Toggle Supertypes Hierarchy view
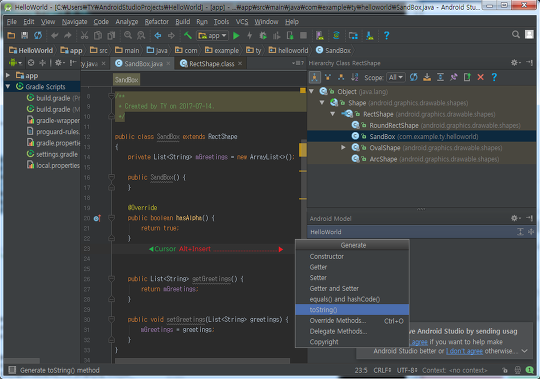The height and width of the screenshot is (379, 540). [328, 77]
